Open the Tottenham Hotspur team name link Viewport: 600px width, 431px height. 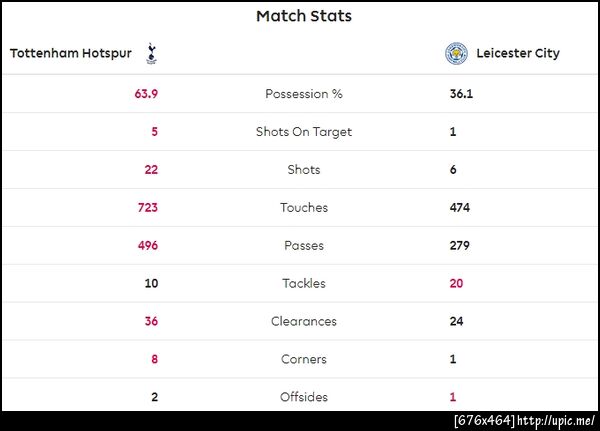point(72,53)
